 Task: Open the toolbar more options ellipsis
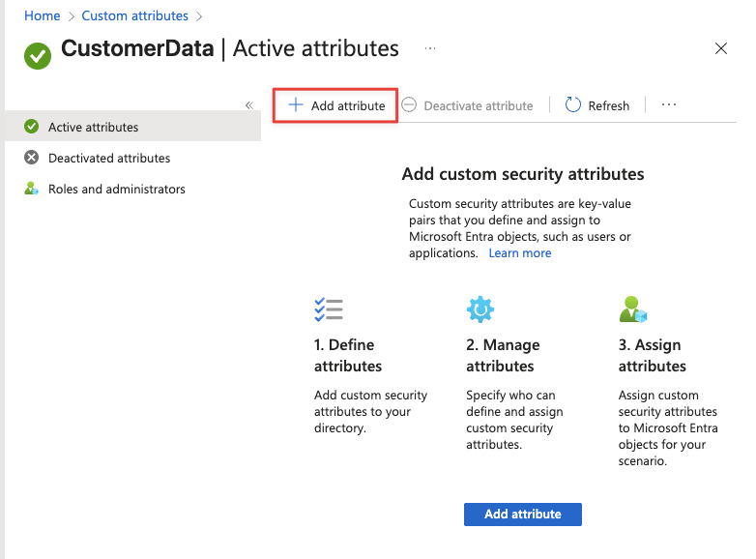[669, 105]
